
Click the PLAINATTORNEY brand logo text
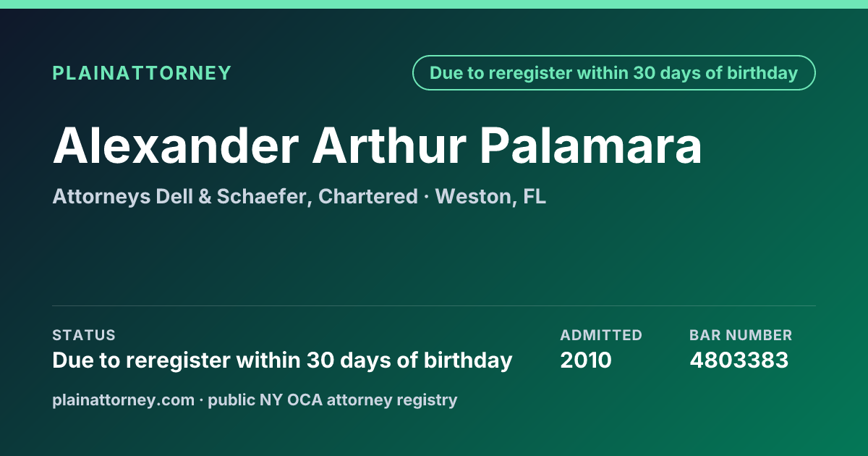[142, 73]
